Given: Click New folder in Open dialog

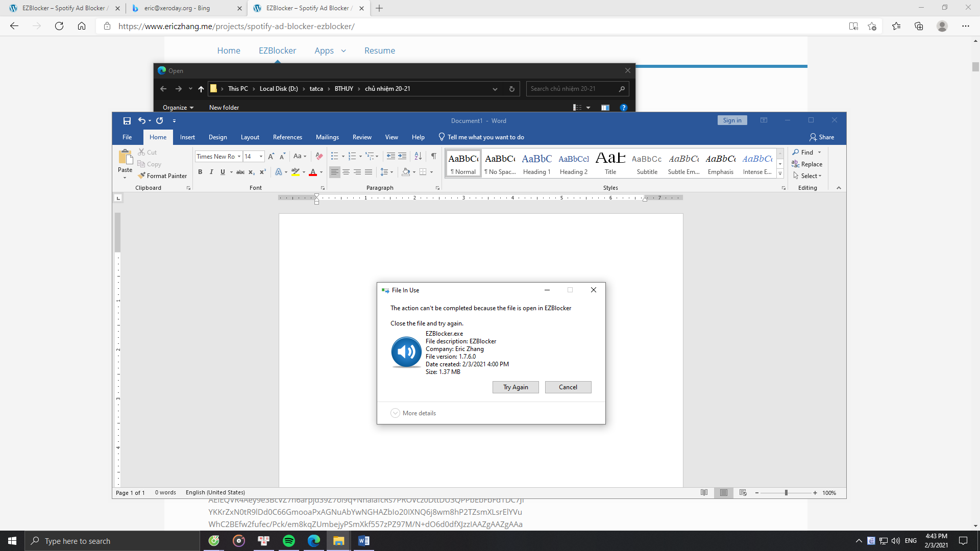Looking at the screenshot, I should (x=224, y=108).
